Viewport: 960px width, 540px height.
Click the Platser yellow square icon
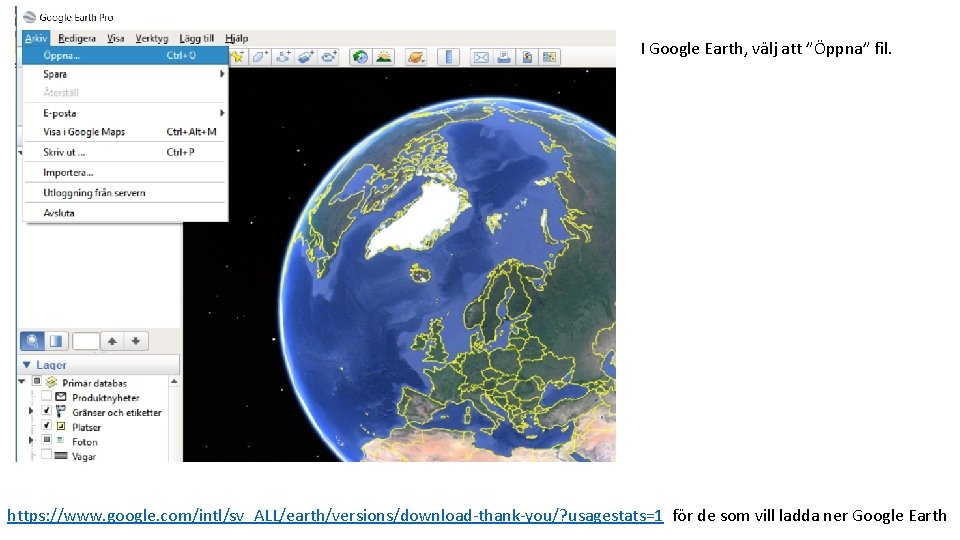[61, 426]
